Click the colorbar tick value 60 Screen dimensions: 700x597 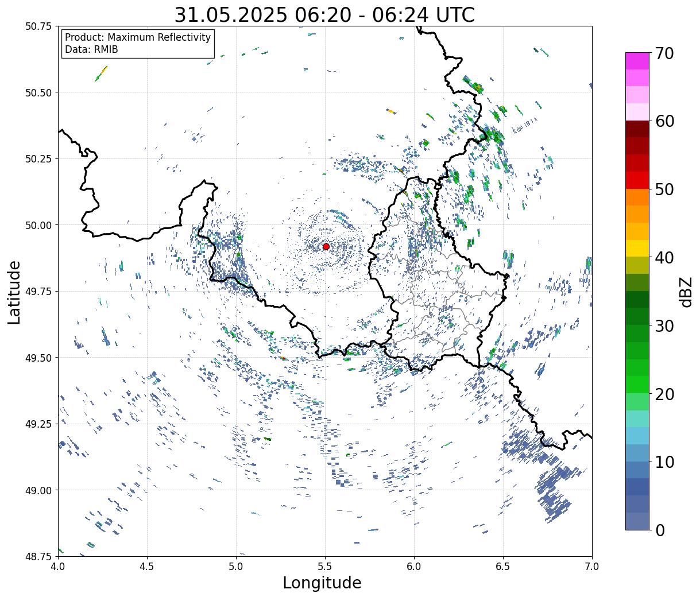[x=664, y=121]
